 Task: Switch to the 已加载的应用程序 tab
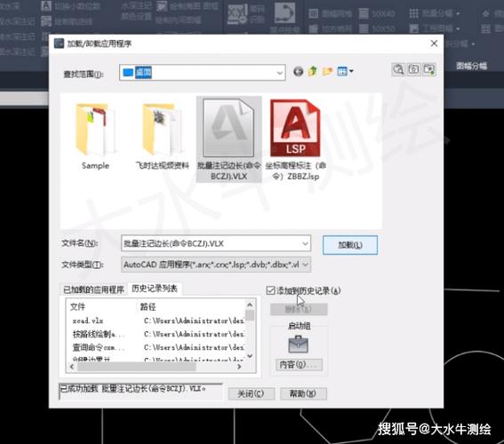pos(93,289)
